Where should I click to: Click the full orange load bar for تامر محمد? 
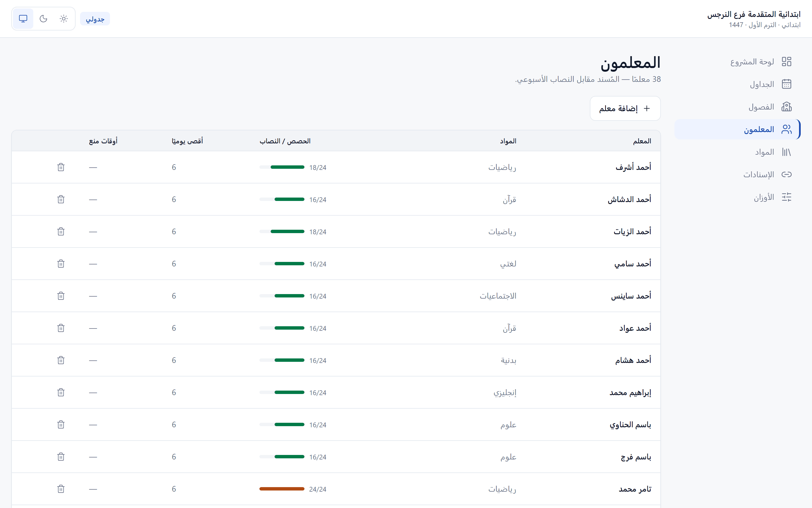pyautogui.click(x=282, y=489)
